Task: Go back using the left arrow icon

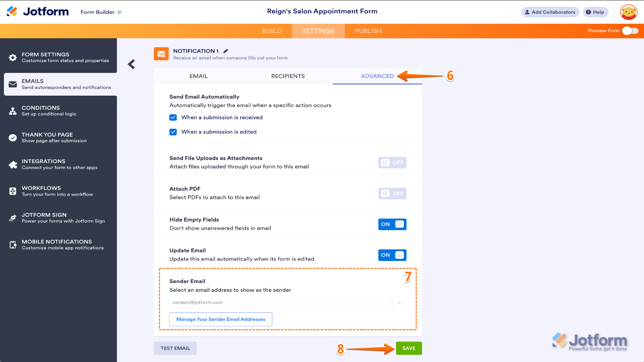Action: tap(131, 64)
